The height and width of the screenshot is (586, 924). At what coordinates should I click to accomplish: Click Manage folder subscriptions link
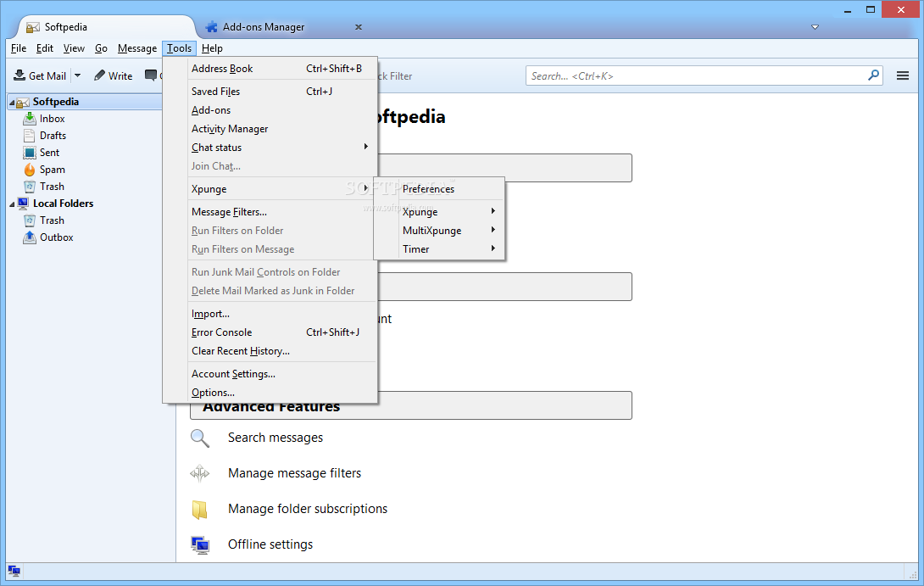[x=308, y=510]
